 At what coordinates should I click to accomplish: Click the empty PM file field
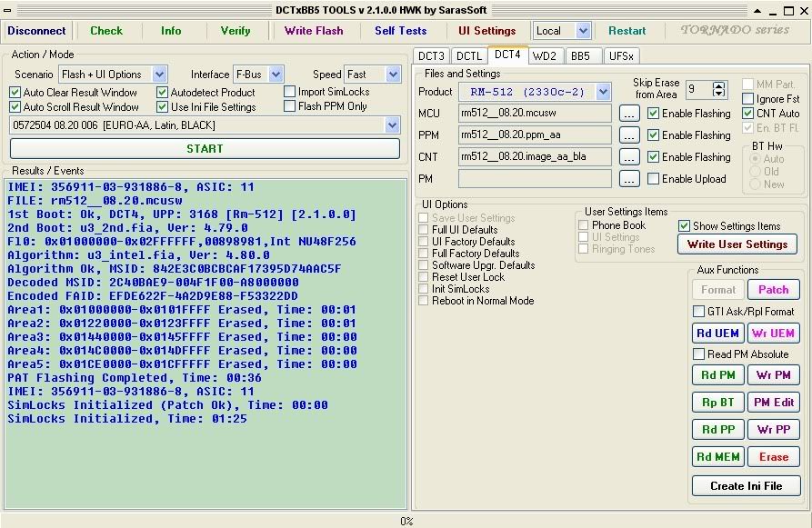click(x=535, y=179)
